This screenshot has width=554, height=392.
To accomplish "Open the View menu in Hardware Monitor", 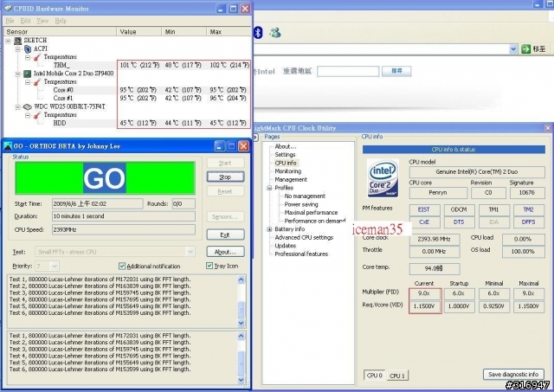I will [x=42, y=21].
